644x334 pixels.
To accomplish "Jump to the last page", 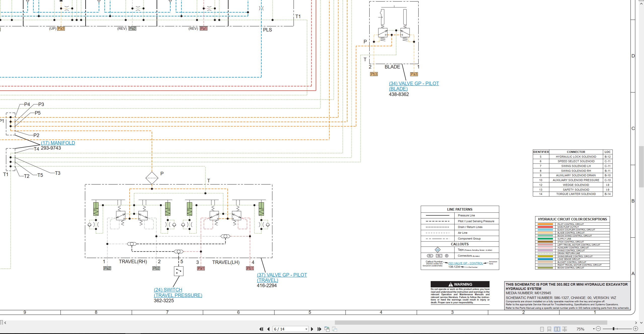I will (319, 329).
